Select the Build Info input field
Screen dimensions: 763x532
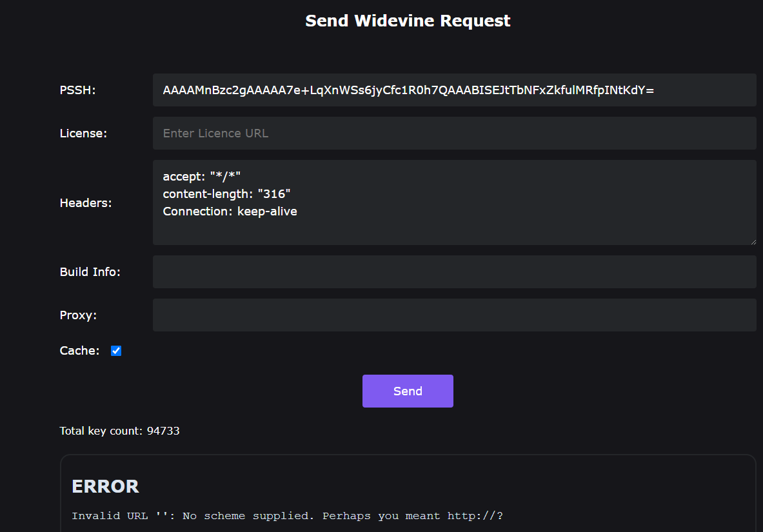(454, 272)
